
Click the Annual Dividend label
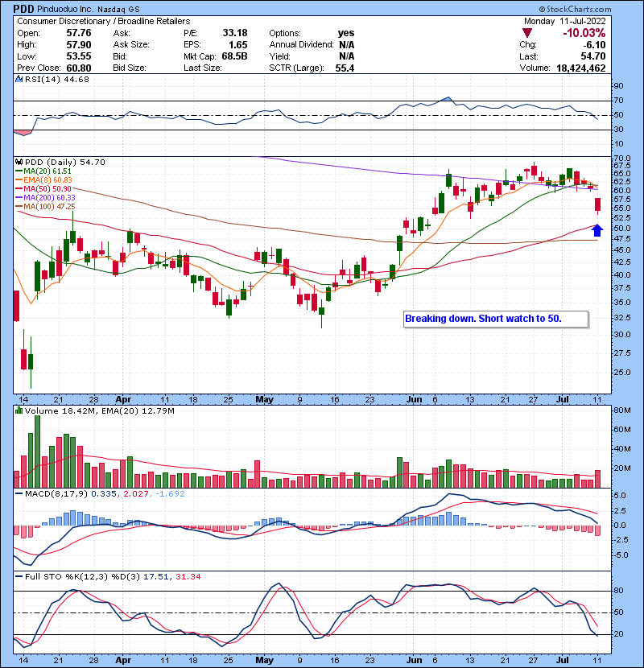click(x=301, y=45)
